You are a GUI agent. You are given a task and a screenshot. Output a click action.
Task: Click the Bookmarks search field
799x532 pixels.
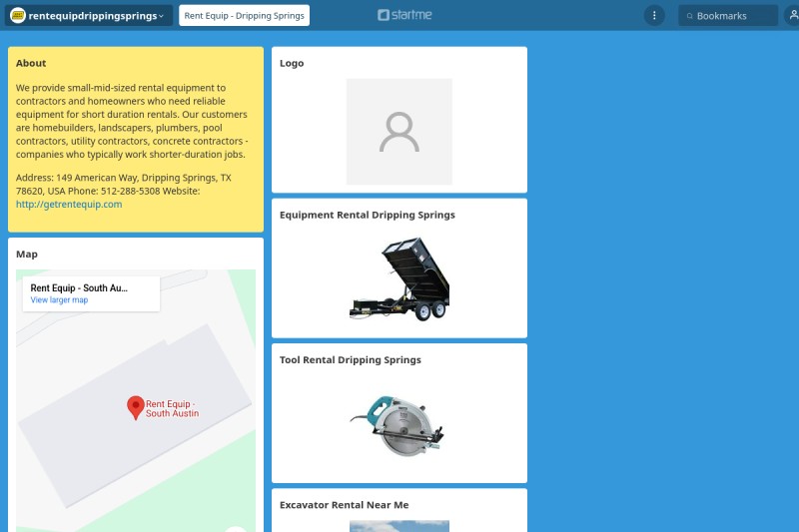point(728,15)
